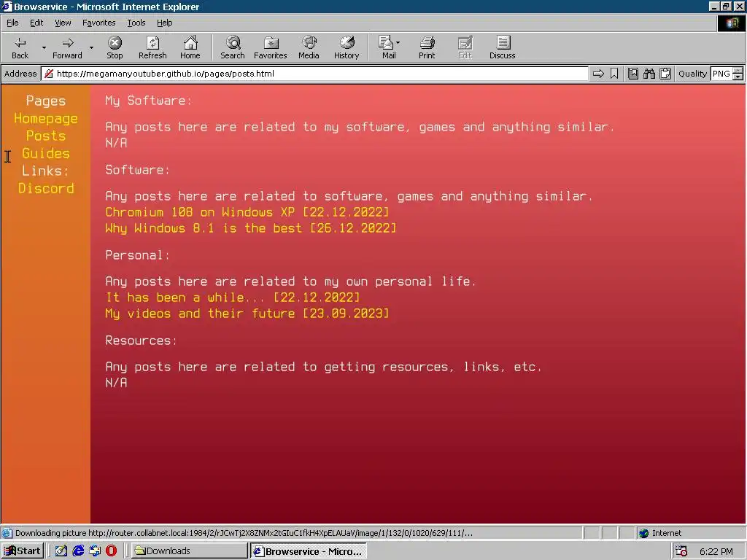Click the Browservice go arrow icon
This screenshot has width=747, height=560.
[x=598, y=74]
